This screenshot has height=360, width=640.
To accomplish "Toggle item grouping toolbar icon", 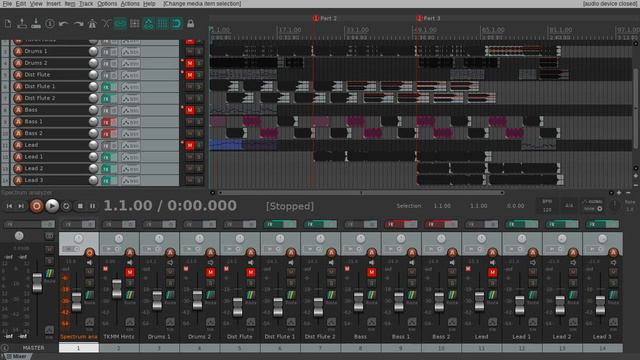I will click(120, 24).
